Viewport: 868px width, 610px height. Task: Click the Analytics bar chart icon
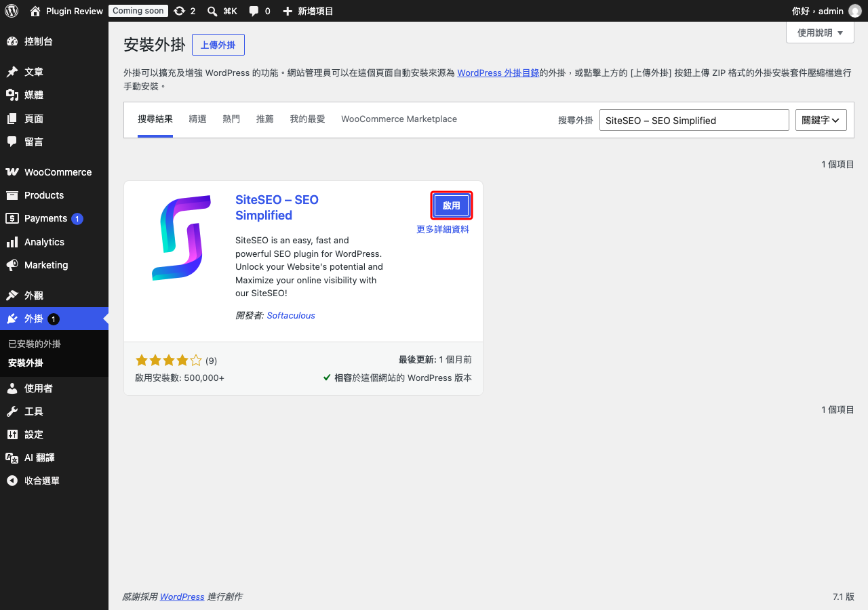click(x=12, y=242)
